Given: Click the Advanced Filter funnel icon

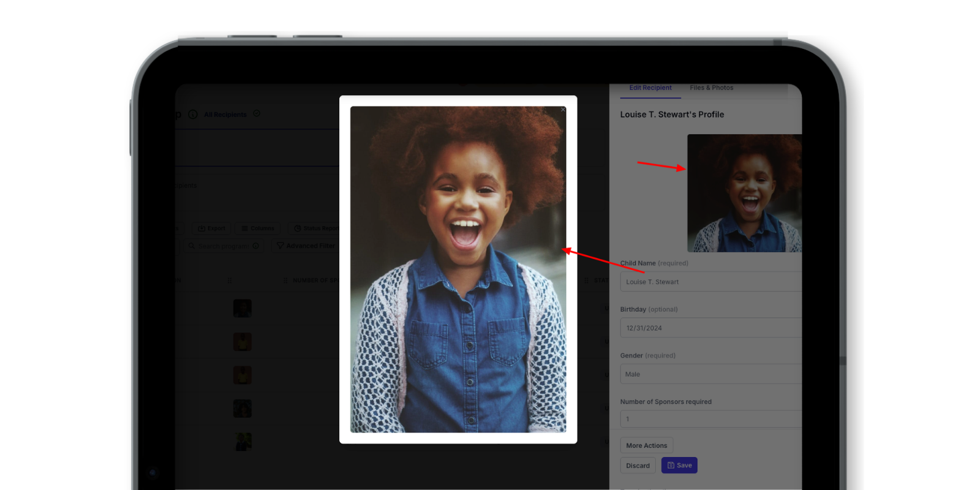Looking at the screenshot, I should pos(280,246).
